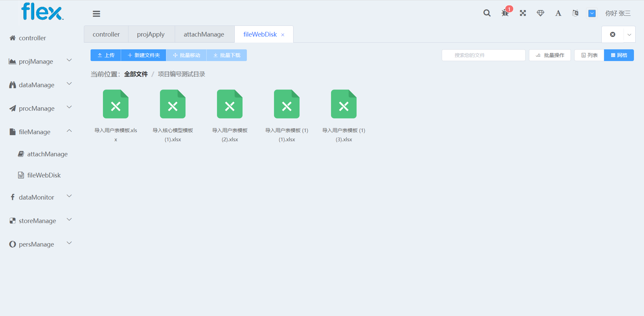Screen dimensions: 644x316
Task: Open the search magnifier icon in header
Action: [x=487, y=13]
